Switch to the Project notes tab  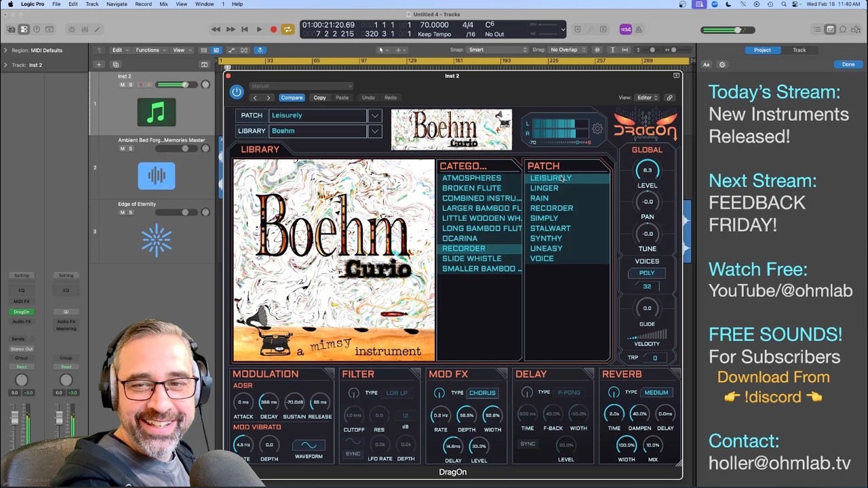(762, 50)
